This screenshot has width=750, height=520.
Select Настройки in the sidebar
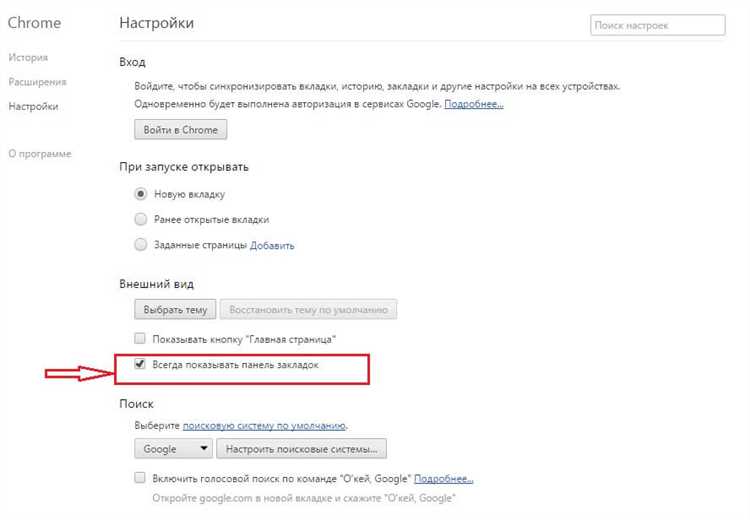coord(33,106)
